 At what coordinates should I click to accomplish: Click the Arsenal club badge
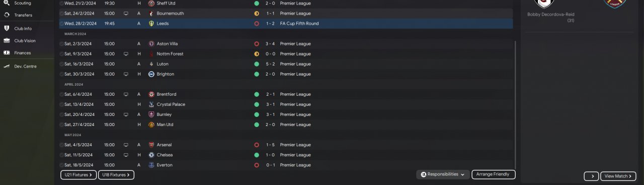click(151, 145)
